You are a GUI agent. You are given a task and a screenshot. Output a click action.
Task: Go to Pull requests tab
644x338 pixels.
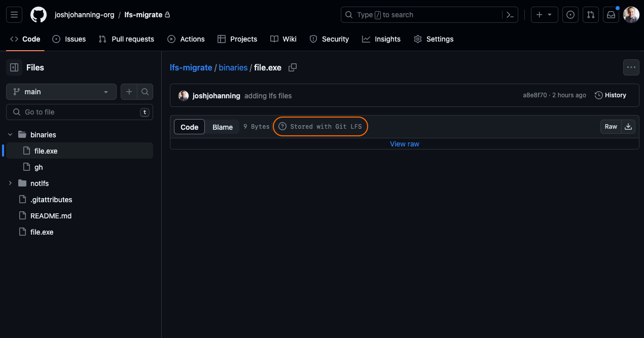pyautogui.click(x=127, y=39)
